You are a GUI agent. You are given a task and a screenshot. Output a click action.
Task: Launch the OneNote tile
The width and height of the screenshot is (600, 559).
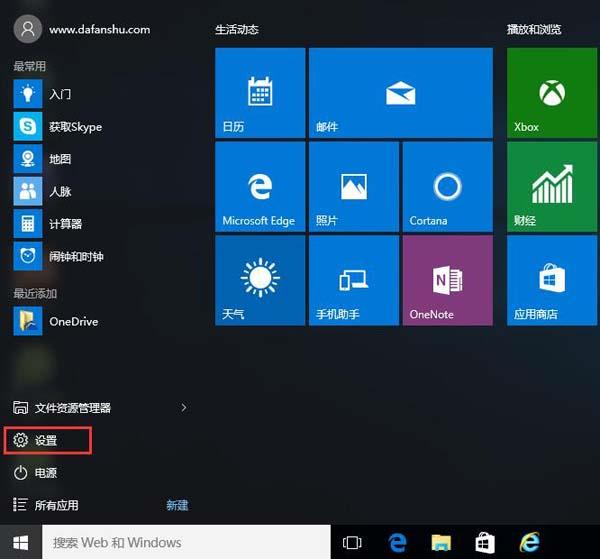click(448, 280)
